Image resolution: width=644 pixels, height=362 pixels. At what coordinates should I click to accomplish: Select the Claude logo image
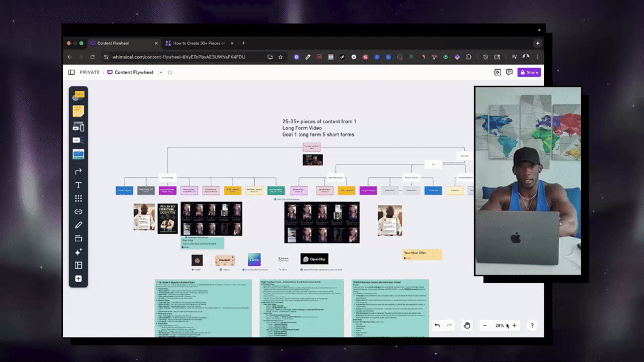click(225, 260)
